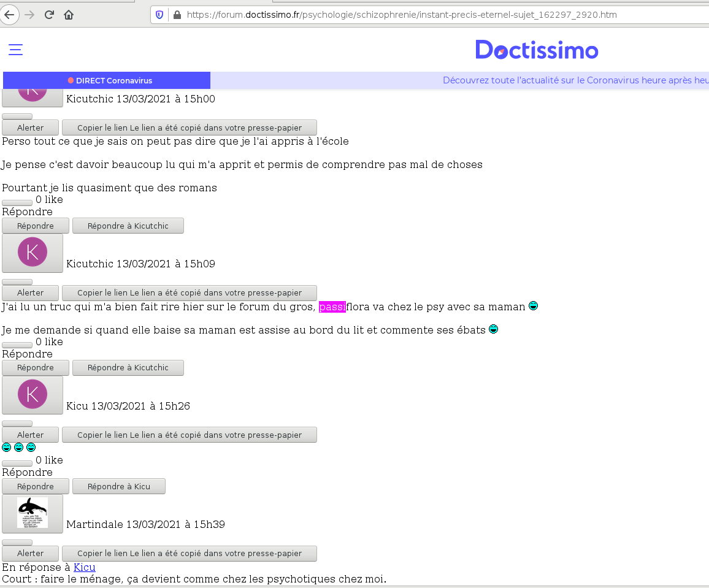Go to browser home page via home icon
Viewport: 709px width, 588px height.
pos(69,14)
